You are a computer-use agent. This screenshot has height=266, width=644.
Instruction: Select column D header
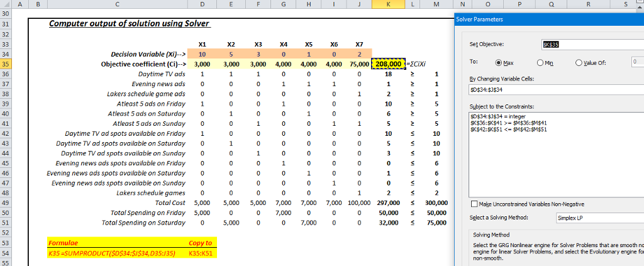201,4
